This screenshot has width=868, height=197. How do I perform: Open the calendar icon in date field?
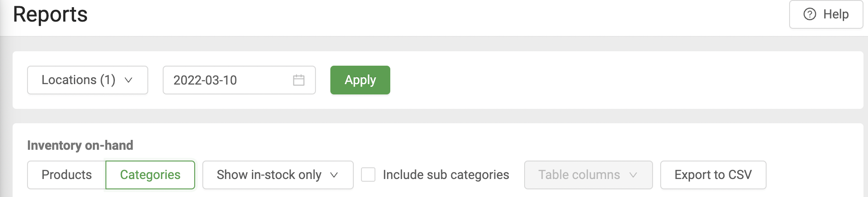298,80
